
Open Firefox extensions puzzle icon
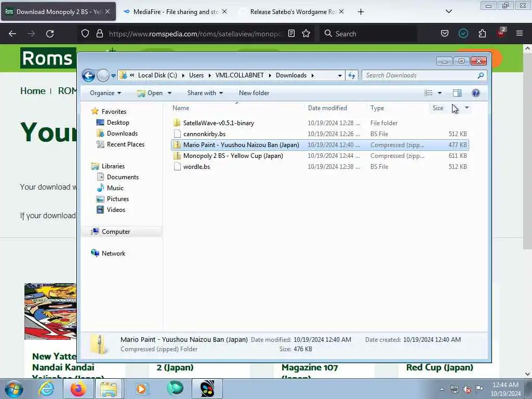click(482, 34)
